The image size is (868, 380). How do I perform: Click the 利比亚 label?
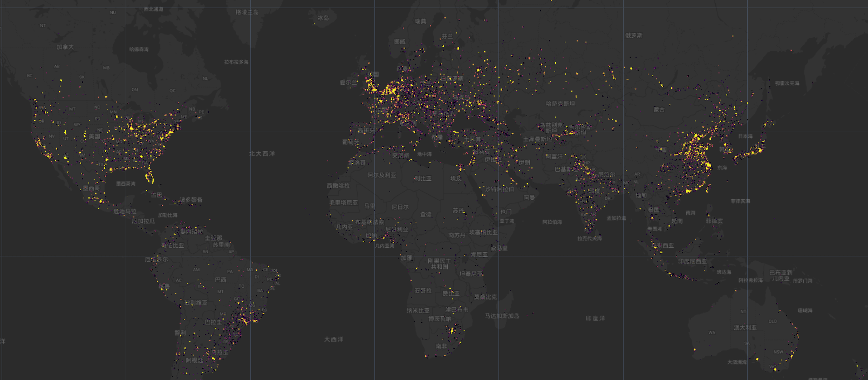click(423, 178)
